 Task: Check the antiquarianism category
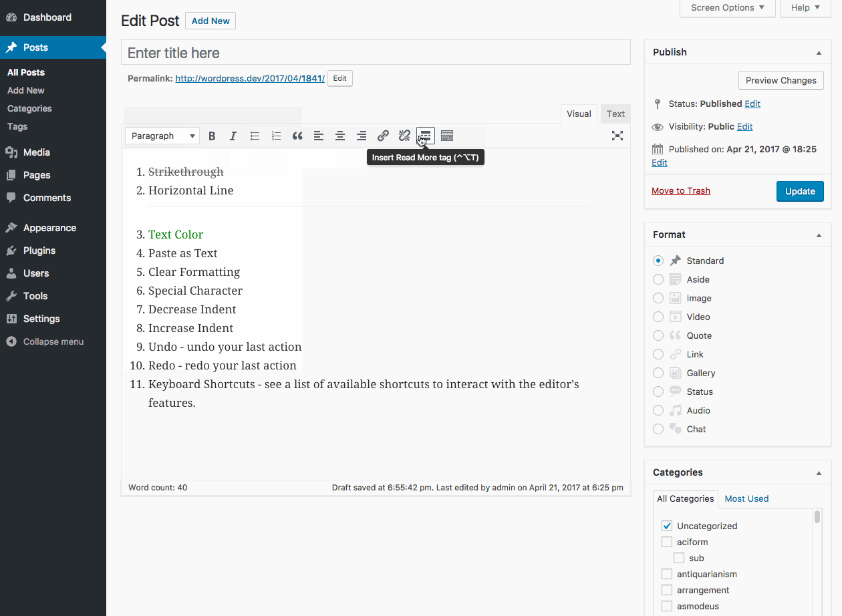pyautogui.click(x=667, y=574)
